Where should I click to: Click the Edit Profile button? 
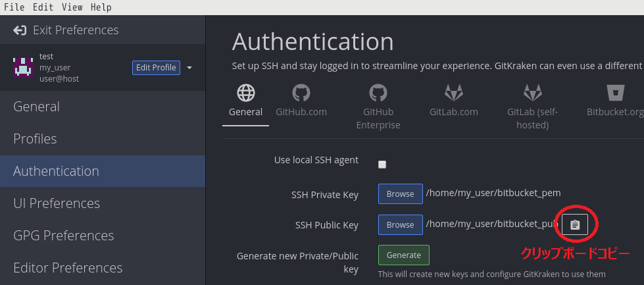click(156, 68)
